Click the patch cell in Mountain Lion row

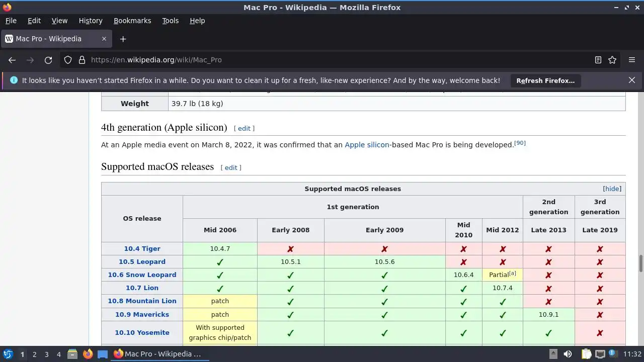pos(220,301)
